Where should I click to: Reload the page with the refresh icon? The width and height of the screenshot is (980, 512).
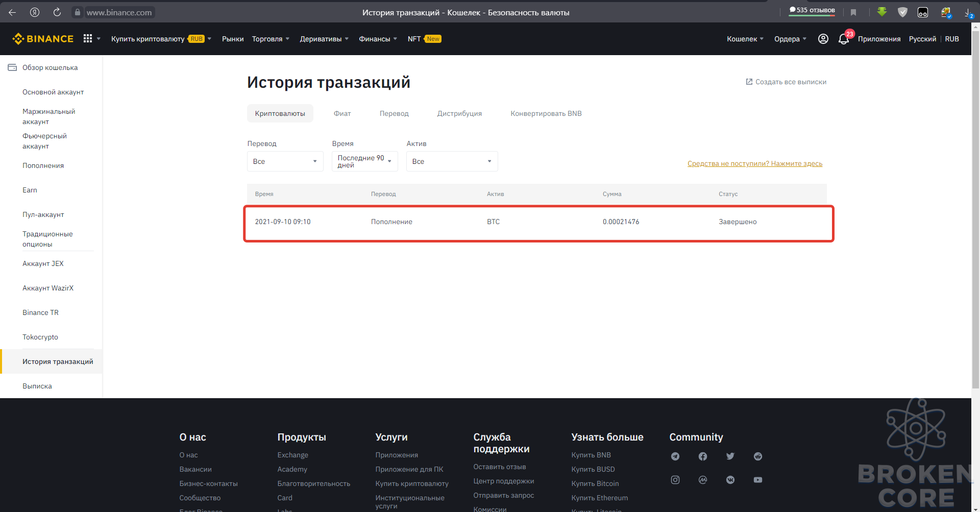57,12
